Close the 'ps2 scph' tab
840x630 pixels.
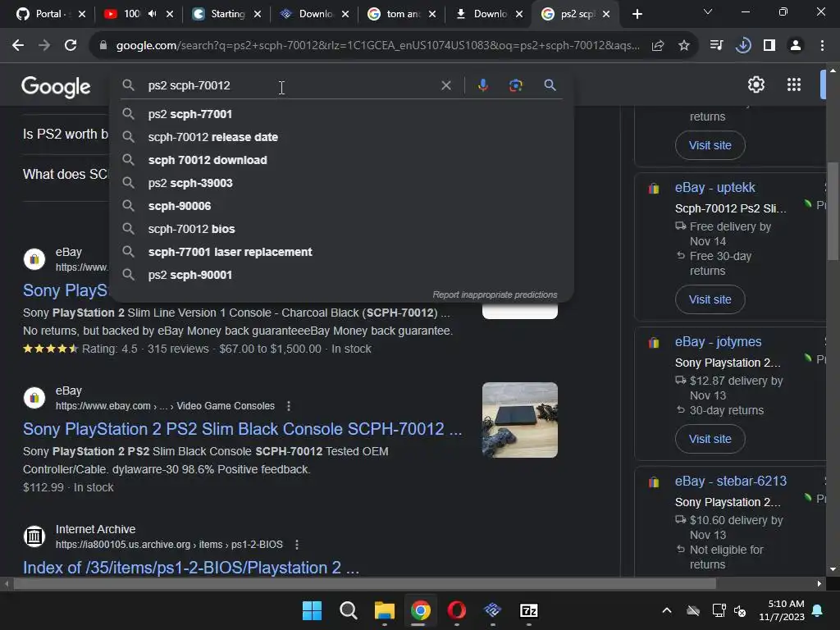606,15
